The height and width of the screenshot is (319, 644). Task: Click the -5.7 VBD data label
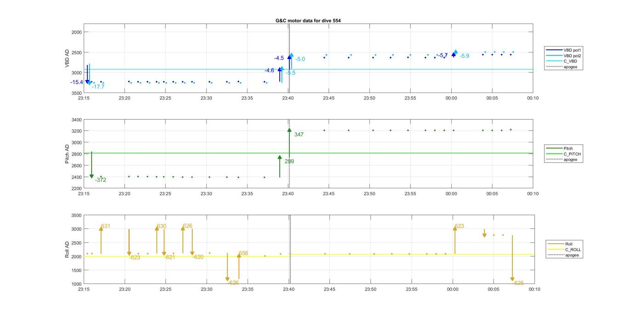point(443,55)
